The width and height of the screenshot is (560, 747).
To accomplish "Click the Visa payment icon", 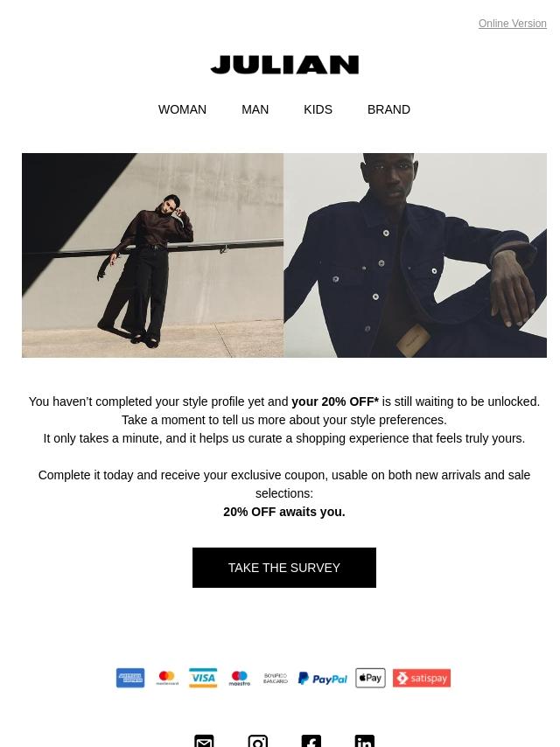I will coord(203,677).
